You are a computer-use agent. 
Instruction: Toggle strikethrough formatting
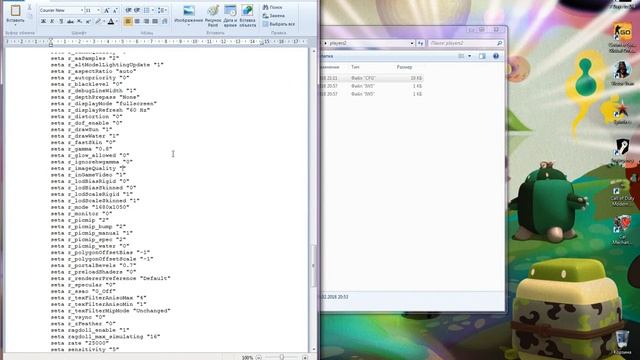pyautogui.click(x=70, y=21)
